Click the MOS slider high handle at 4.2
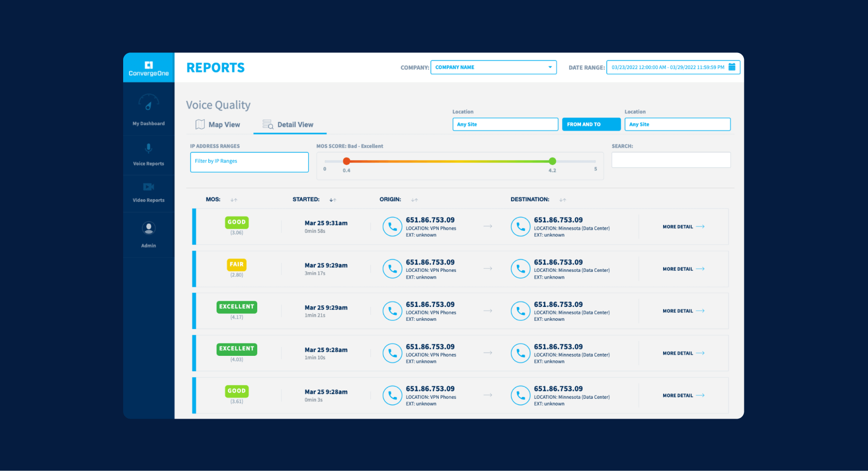This screenshot has width=868, height=471. pyautogui.click(x=552, y=161)
